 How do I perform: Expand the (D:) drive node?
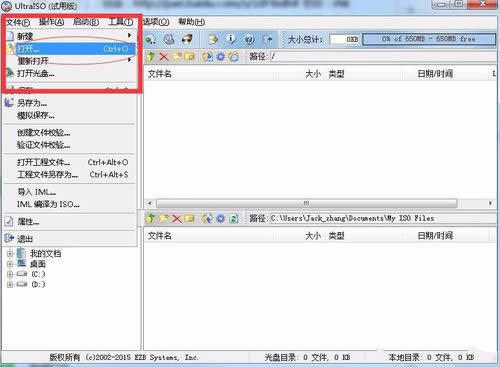[x=10, y=284]
